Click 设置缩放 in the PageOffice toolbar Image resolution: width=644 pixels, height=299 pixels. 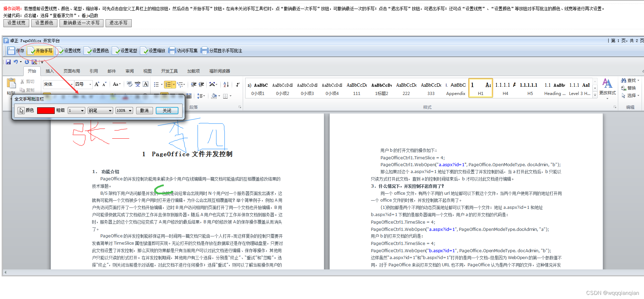point(153,51)
